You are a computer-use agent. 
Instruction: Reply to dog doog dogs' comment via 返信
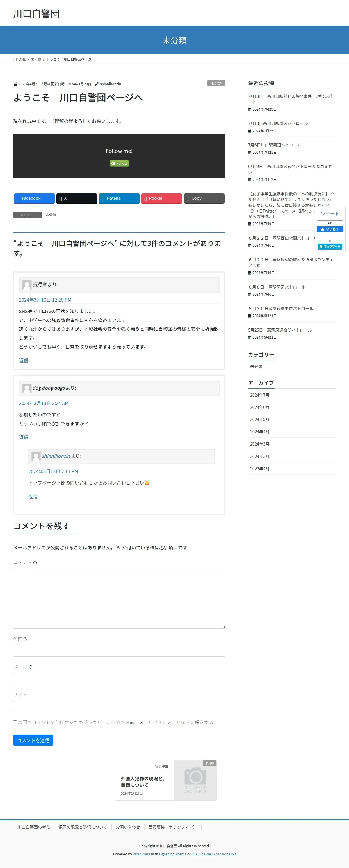click(24, 437)
